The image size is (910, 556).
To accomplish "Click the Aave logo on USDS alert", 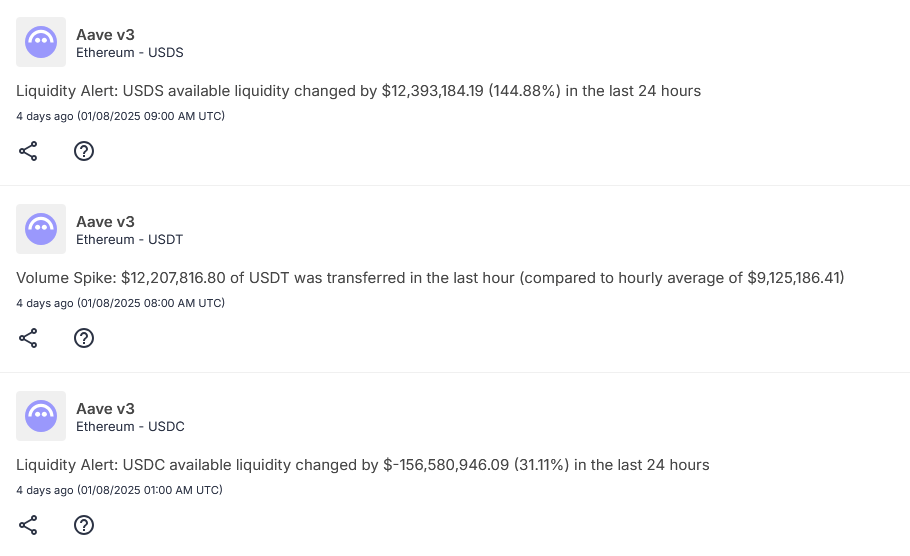I will pyautogui.click(x=41, y=42).
